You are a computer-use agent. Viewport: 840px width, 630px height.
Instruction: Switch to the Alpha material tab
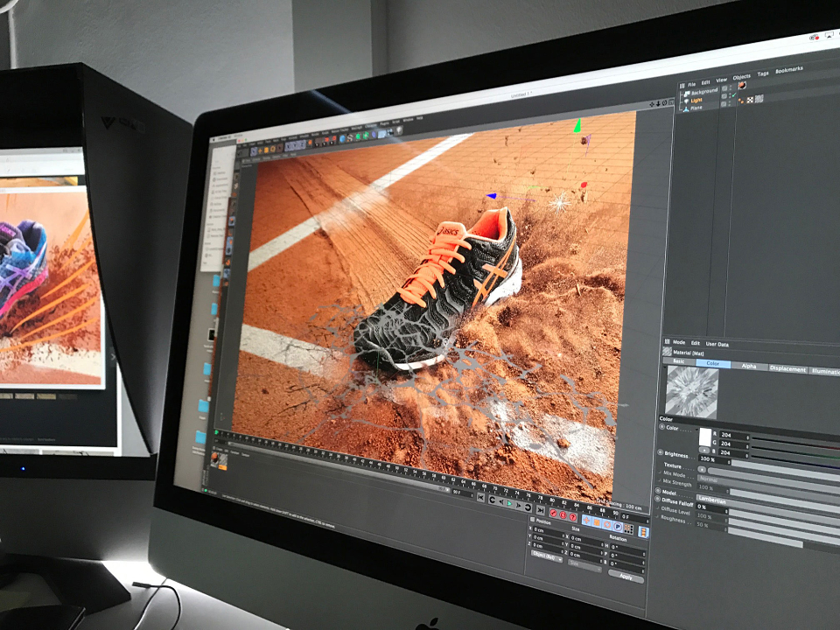tap(749, 366)
